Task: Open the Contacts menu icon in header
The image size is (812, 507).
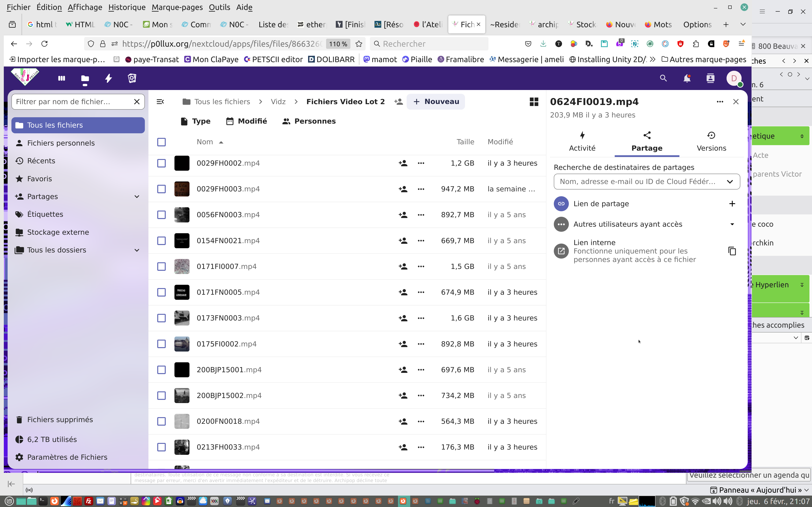Action: (x=710, y=78)
